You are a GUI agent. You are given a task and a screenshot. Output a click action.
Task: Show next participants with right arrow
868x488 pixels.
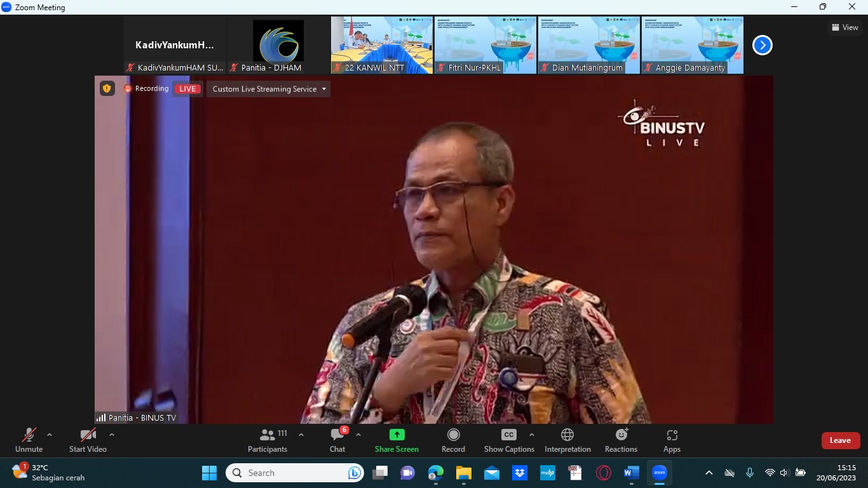(x=762, y=45)
